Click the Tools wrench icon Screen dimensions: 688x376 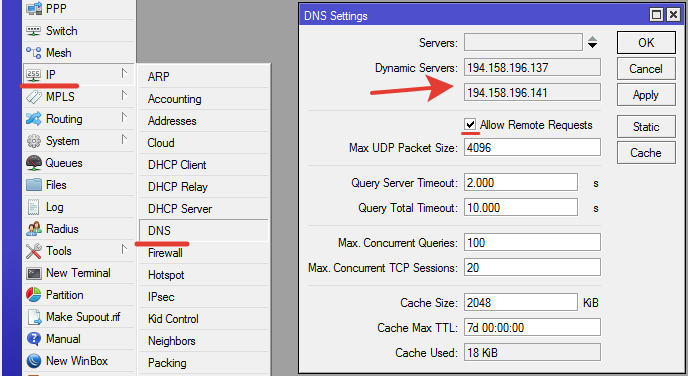[34, 251]
